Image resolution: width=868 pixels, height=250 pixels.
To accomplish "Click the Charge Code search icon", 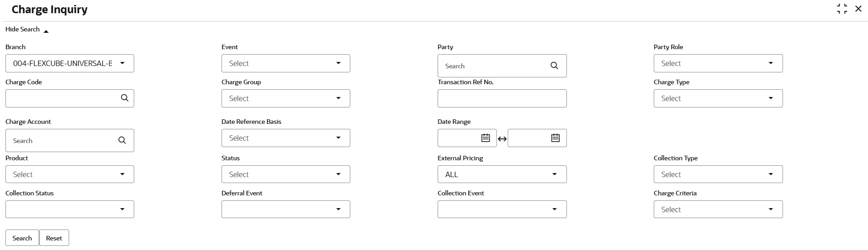I will coord(125,98).
